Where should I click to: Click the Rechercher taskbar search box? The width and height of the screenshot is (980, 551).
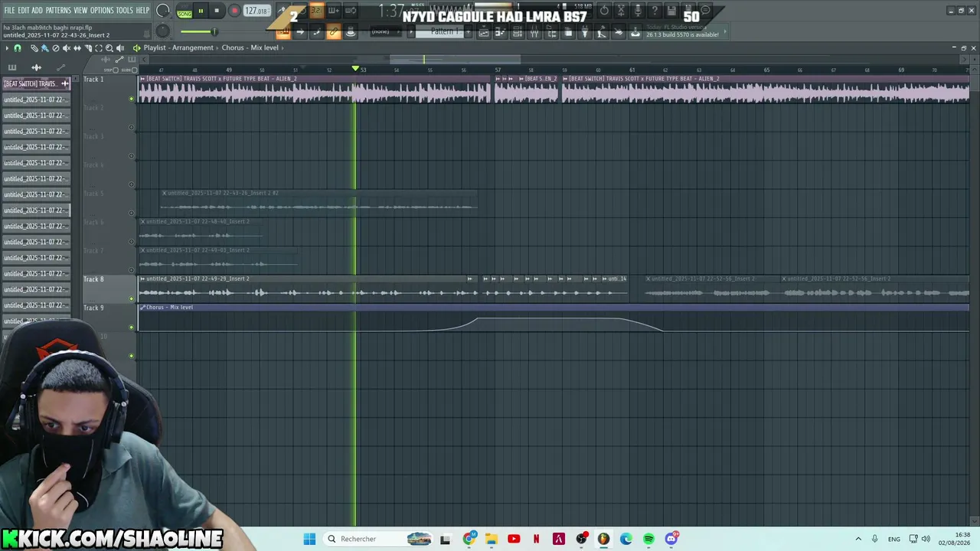[x=379, y=539]
